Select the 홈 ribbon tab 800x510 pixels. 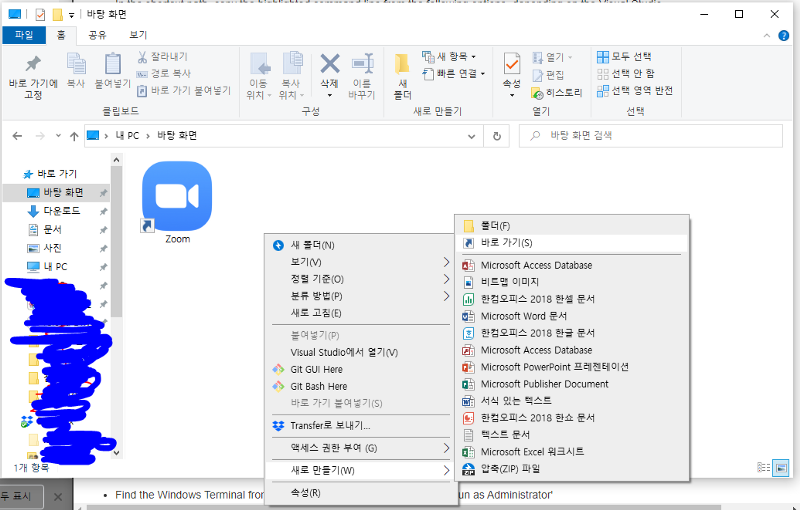pos(61,35)
